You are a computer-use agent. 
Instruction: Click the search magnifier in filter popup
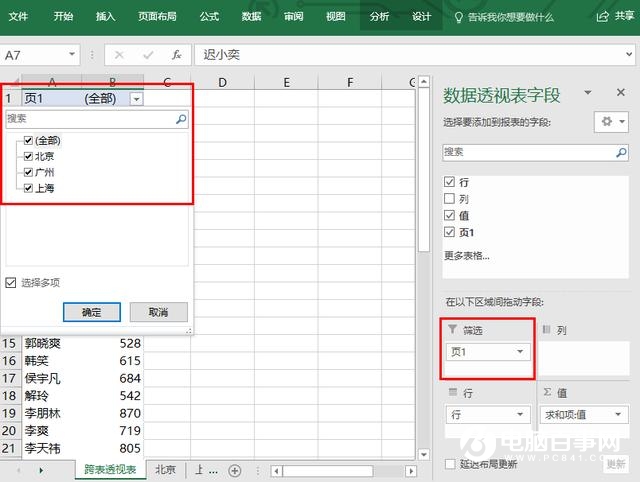[181, 119]
